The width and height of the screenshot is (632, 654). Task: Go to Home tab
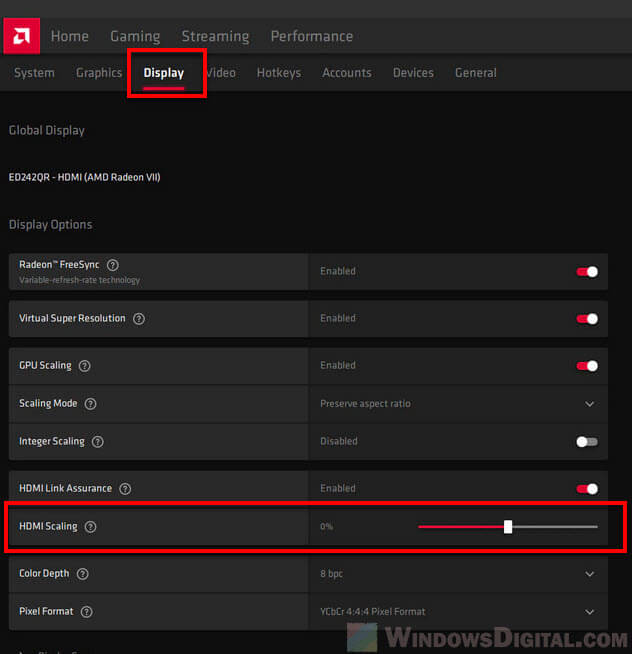70,36
